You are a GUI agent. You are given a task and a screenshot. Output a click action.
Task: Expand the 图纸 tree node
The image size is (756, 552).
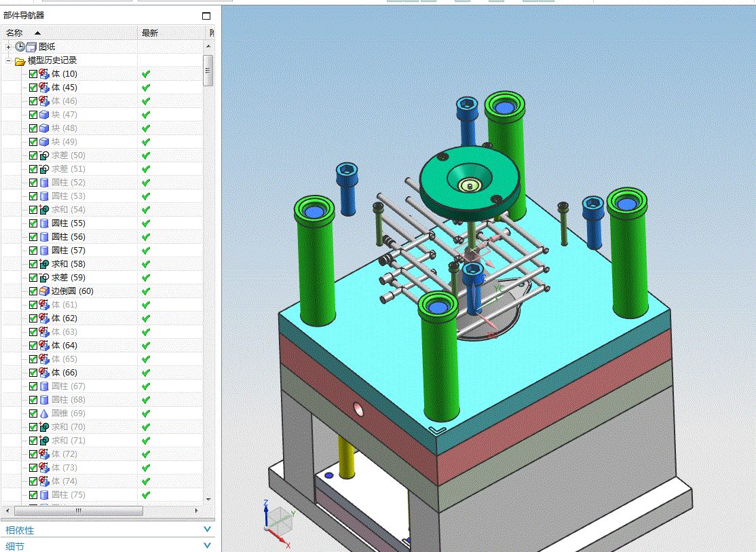tap(8, 47)
